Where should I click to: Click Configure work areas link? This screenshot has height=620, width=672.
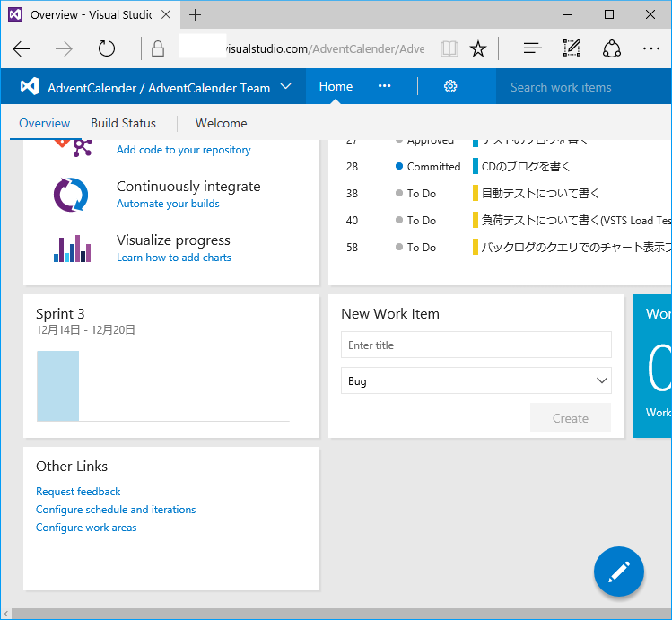[86, 528]
